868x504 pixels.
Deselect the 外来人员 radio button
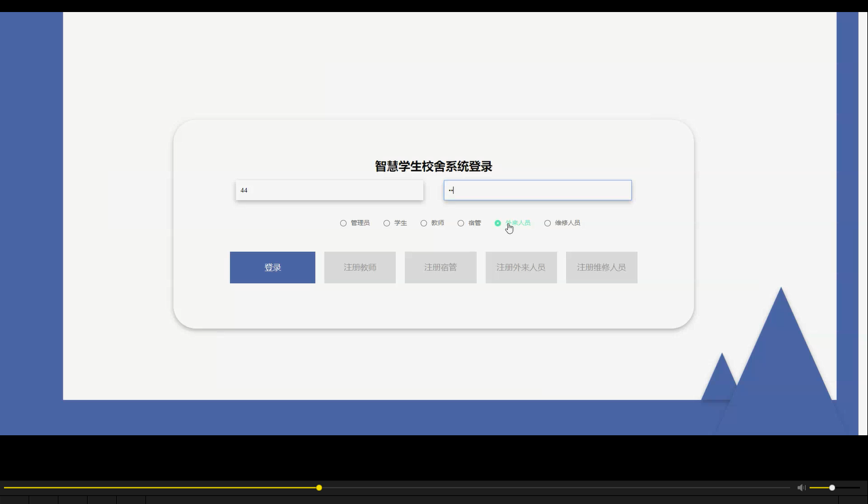pos(498,223)
